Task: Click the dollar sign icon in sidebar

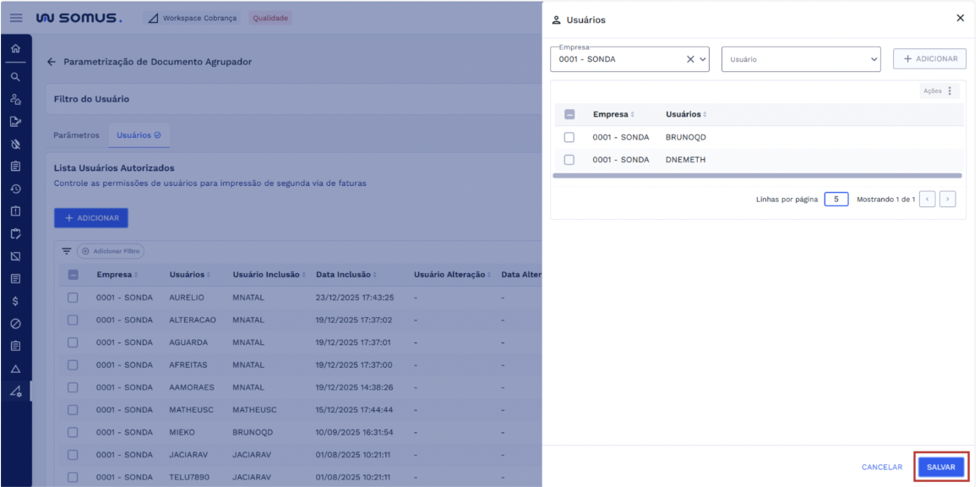Action: (x=15, y=300)
